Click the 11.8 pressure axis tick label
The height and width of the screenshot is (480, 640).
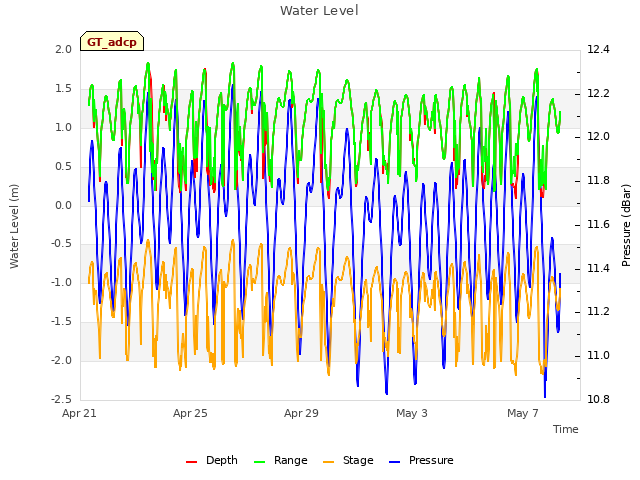[x=598, y=180]
